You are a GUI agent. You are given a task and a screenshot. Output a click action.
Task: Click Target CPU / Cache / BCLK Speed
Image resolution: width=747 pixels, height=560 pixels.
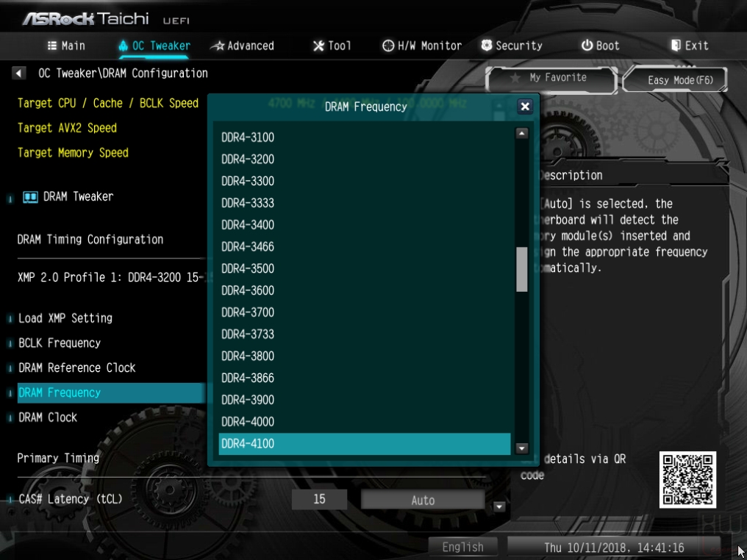(107, 104)
